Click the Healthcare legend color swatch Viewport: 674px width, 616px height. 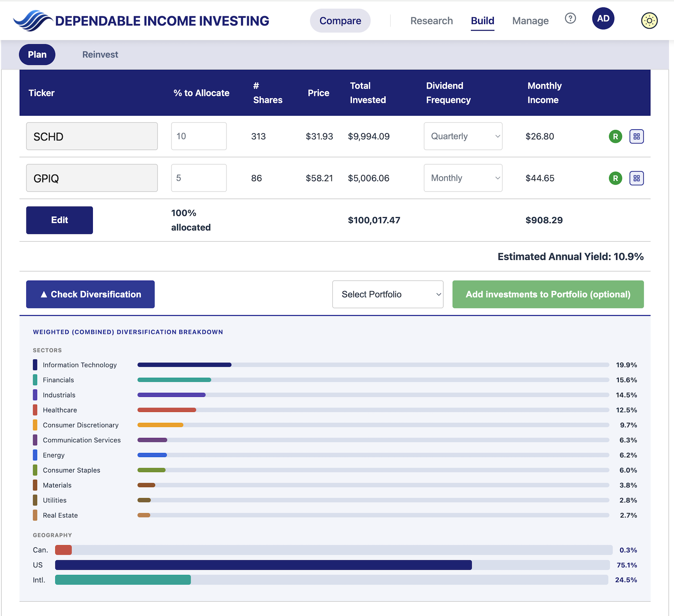[x=35, y=410]
